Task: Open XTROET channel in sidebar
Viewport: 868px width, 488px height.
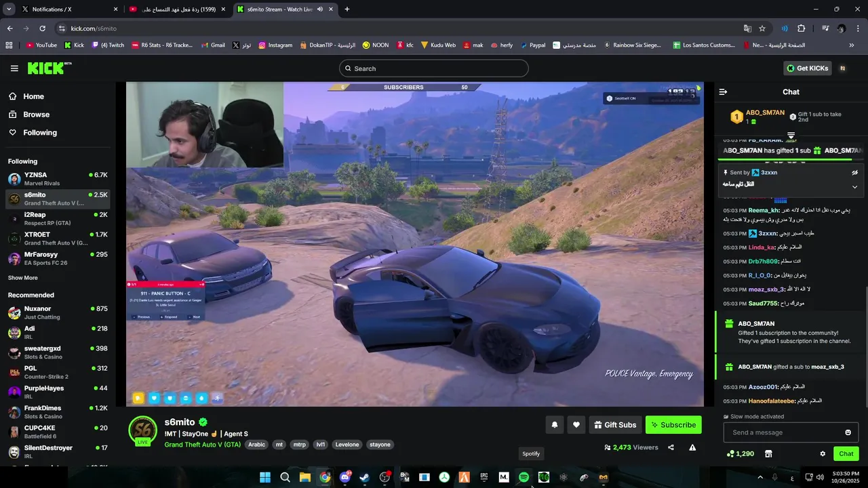Action: pyautogui.click(x=58, y=239)
